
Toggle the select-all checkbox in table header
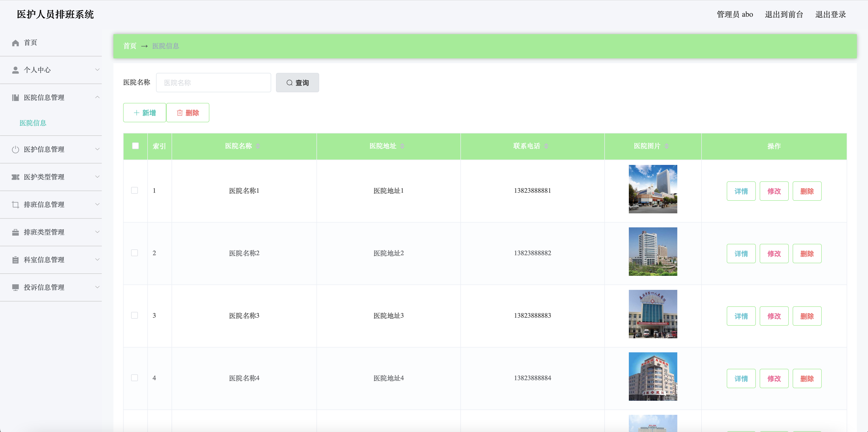click(135, 146)
